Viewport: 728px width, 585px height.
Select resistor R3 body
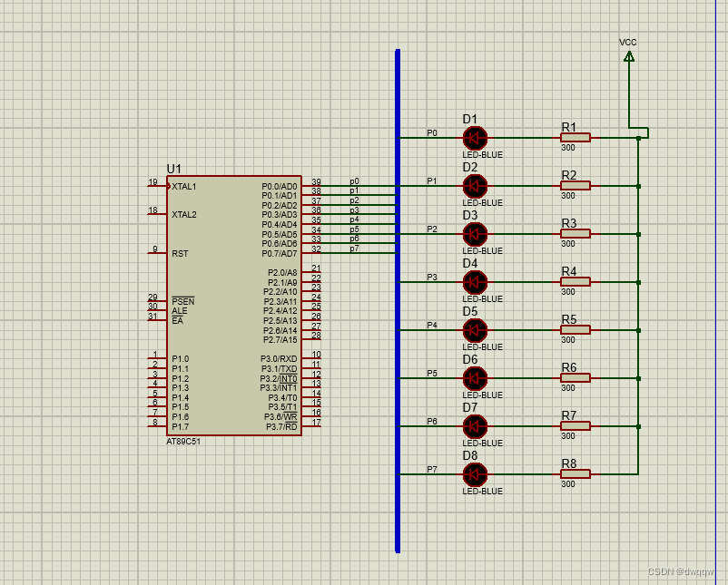(576, 233)
